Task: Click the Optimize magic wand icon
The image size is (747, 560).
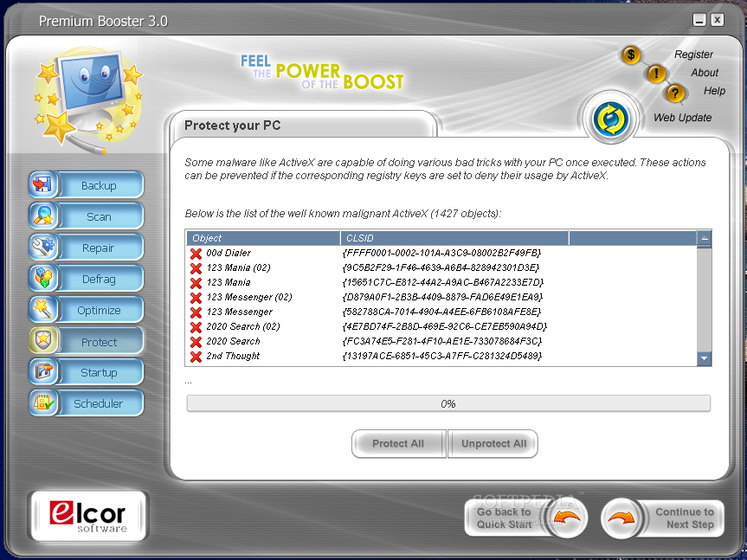Action: pos(43,310)
